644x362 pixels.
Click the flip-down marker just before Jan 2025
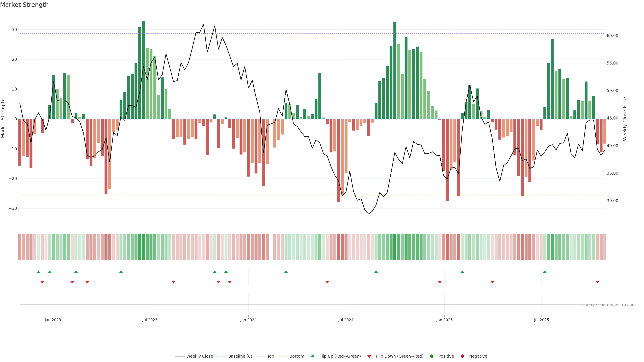click(440, 282)
